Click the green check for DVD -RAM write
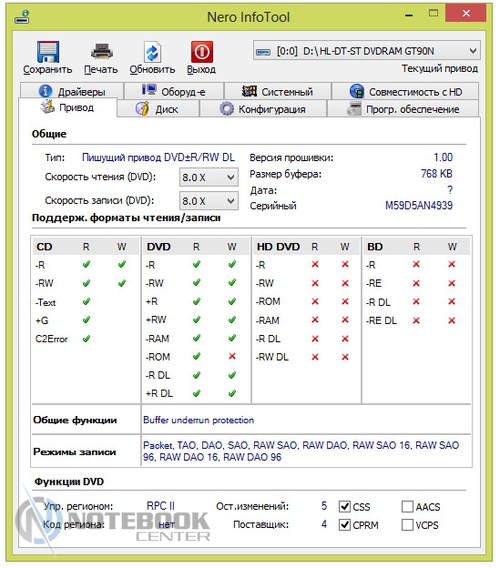500x568 pixels. click(232, 338)
